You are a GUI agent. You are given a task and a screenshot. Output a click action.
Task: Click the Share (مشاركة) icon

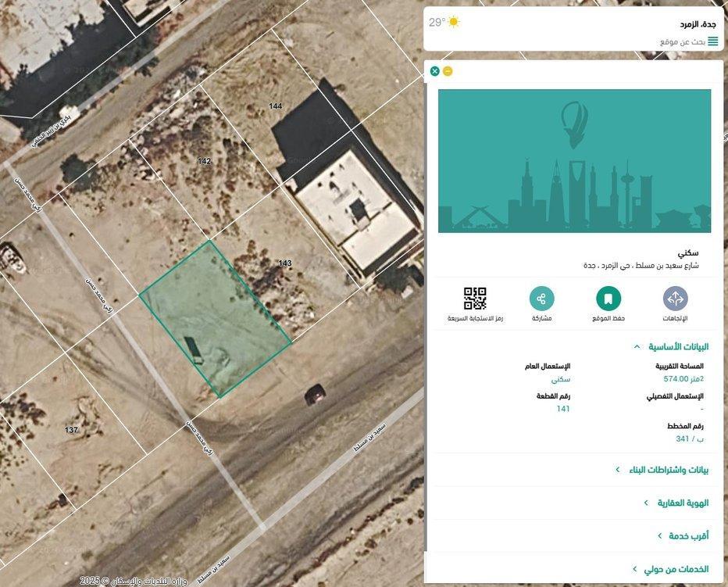(x=541, y=299)
